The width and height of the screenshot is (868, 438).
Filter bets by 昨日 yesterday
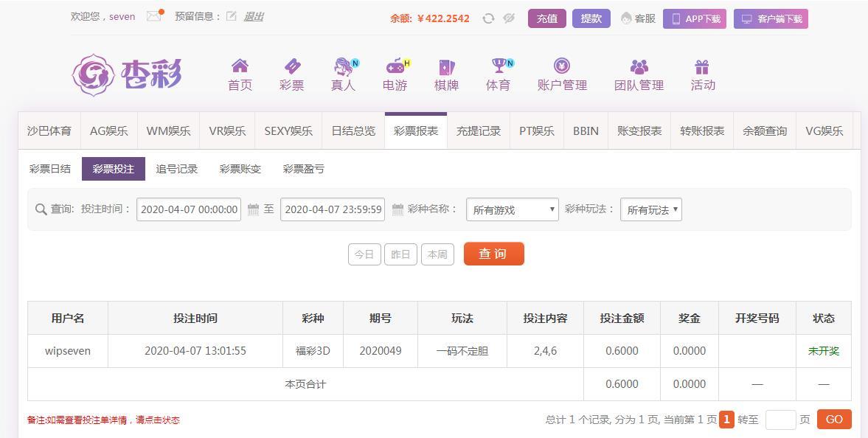click(400, 254)
